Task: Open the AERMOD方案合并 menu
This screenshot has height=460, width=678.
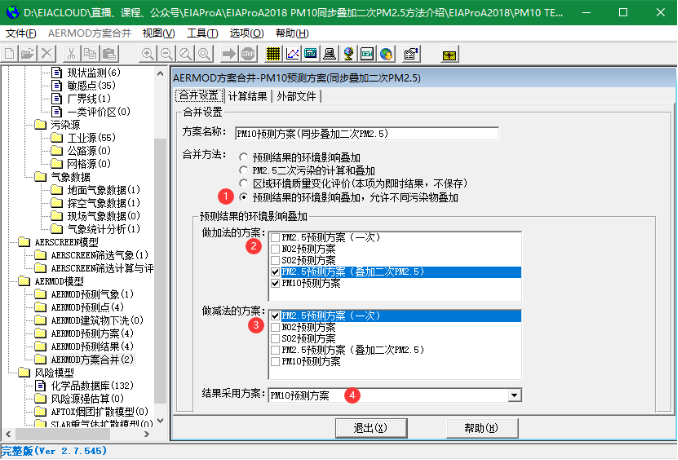Action: pyautogui.click(x=90, y=33)
